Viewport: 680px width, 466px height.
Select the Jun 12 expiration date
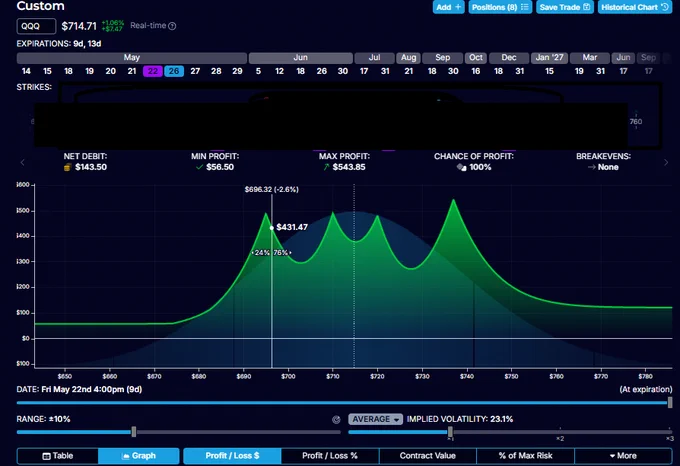(x=279, y=71)
